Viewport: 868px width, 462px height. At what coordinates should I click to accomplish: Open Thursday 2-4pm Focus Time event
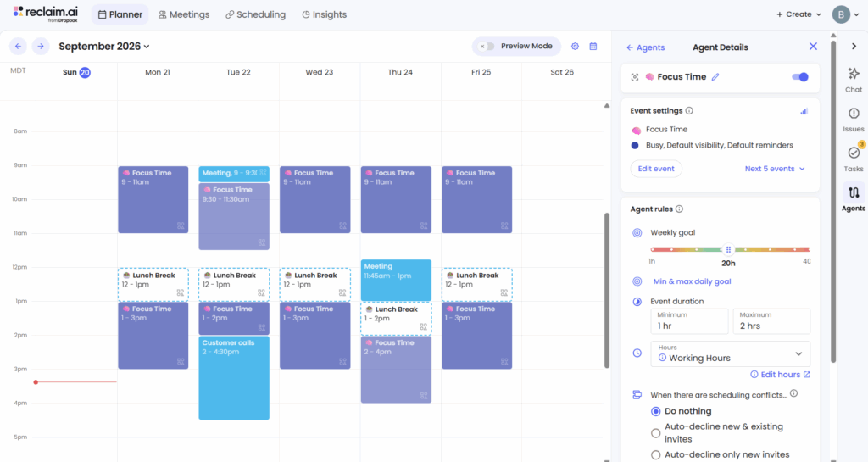396,370
